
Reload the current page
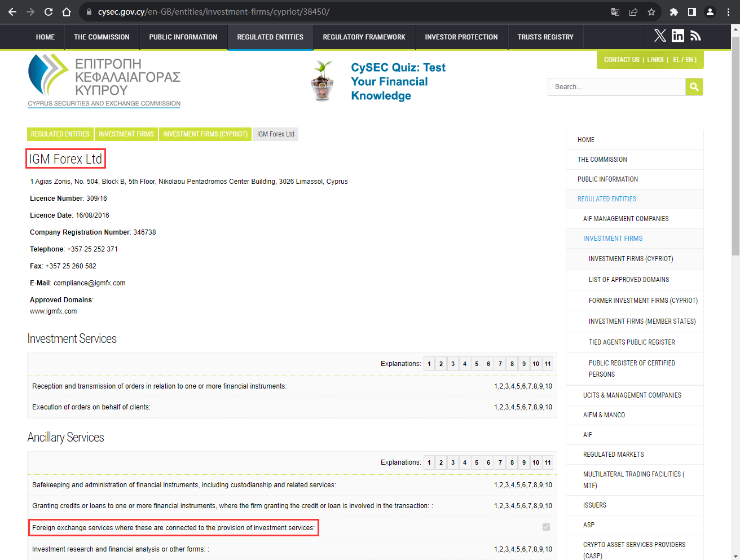click(x=49, y=12)
